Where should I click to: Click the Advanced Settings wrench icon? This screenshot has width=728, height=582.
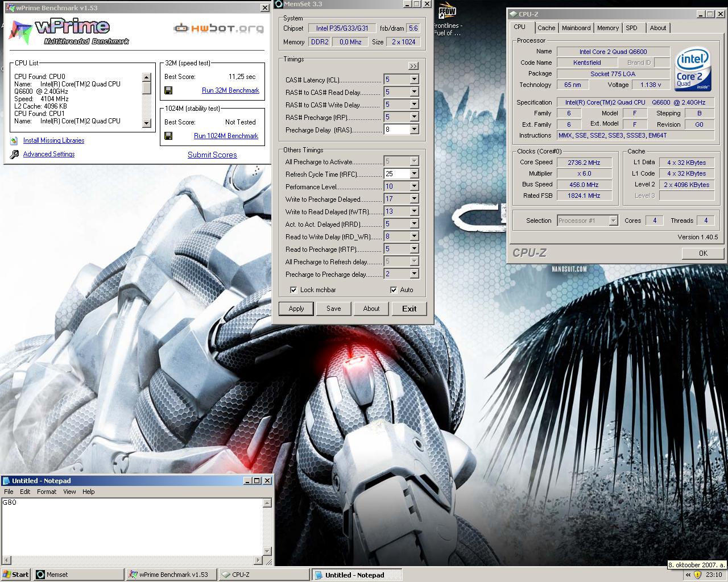click(x=14, y=154)
